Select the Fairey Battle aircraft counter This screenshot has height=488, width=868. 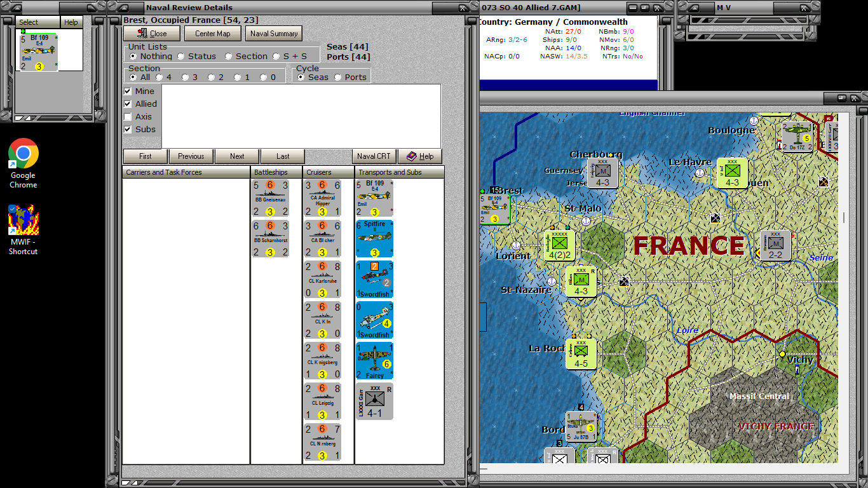(x=374, y=362)
